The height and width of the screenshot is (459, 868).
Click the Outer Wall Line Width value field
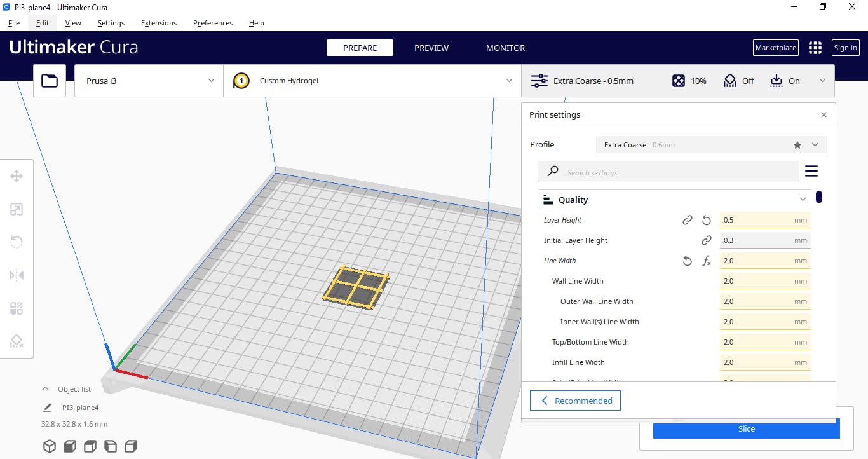point(765,301)
